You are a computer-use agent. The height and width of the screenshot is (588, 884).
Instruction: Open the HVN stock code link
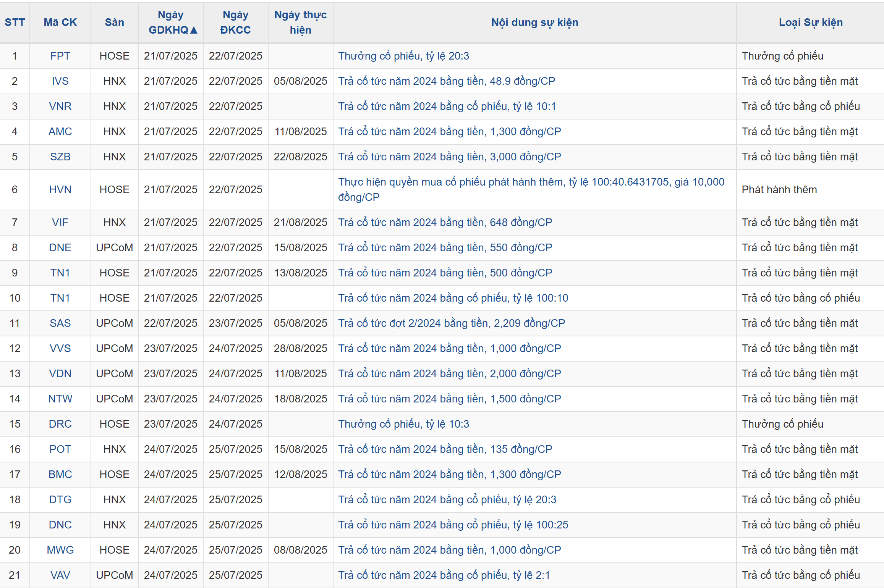[60, 189]
